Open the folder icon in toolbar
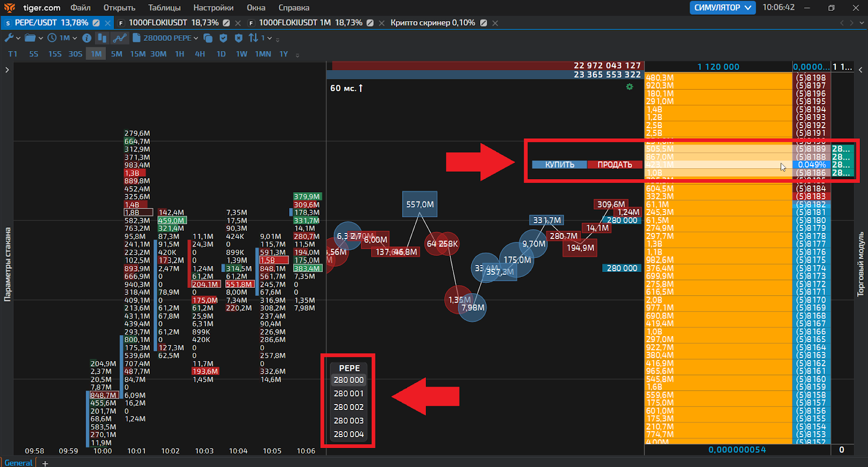 click(x=30, y=38)
